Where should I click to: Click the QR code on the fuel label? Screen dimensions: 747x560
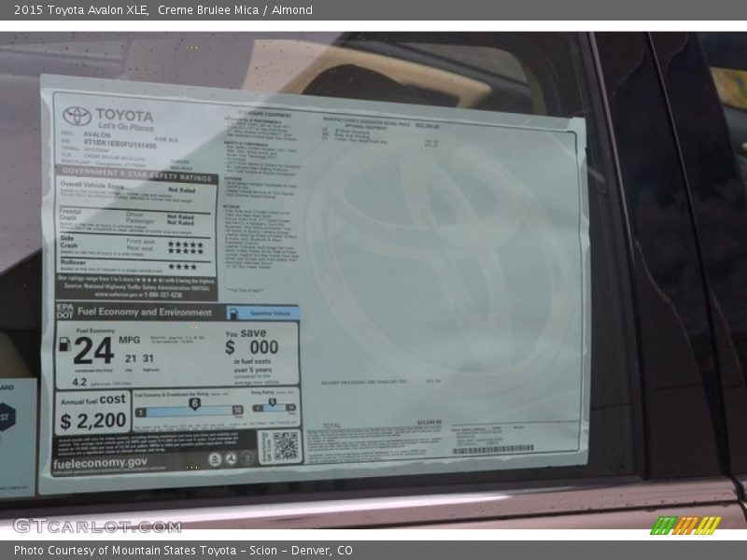[286, 446]
